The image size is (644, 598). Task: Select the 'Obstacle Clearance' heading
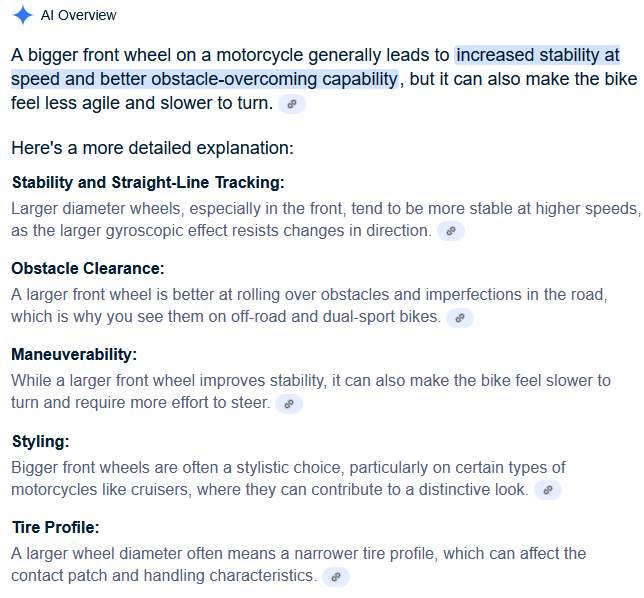click(x=88, y=268)
